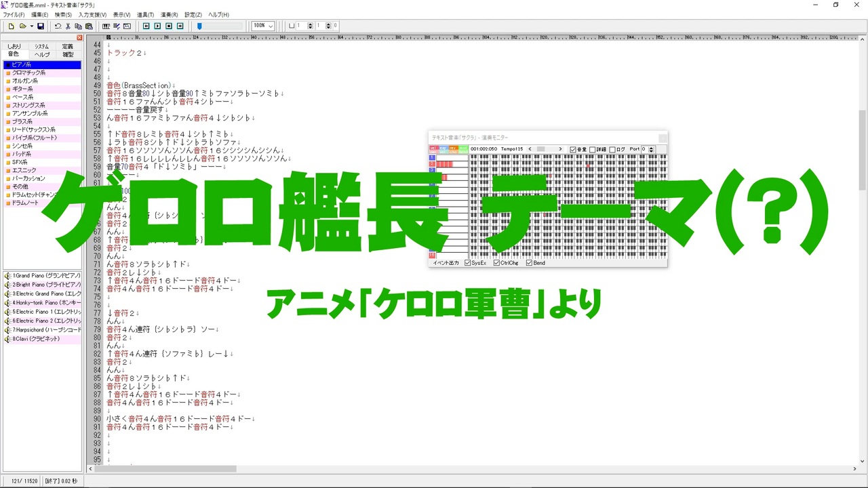Stop playback with the stop icon

tap(169, 26)
